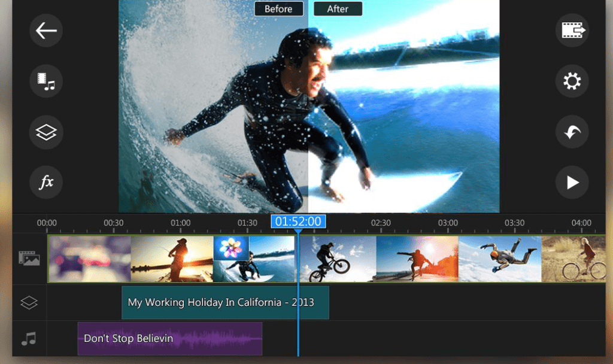Viewport: 613px width, 364px height.
Task: Click the produce video export icon
Action: [x=572, y=31]
